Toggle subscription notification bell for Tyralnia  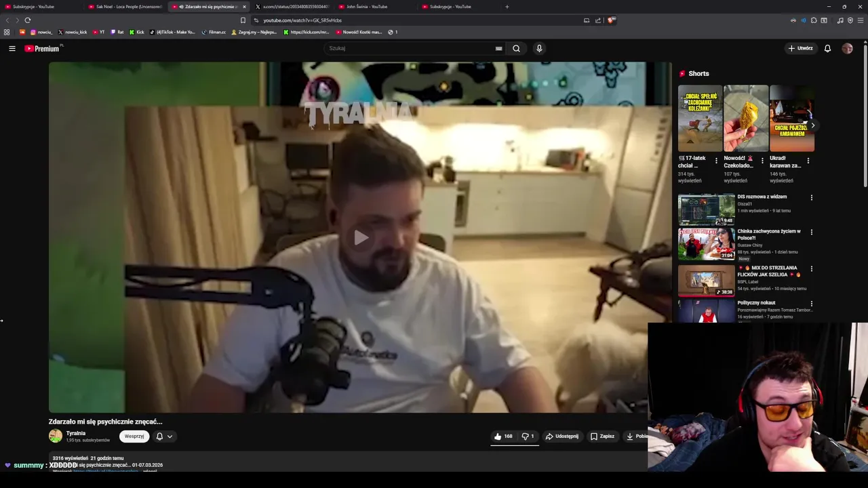point(159,436)
